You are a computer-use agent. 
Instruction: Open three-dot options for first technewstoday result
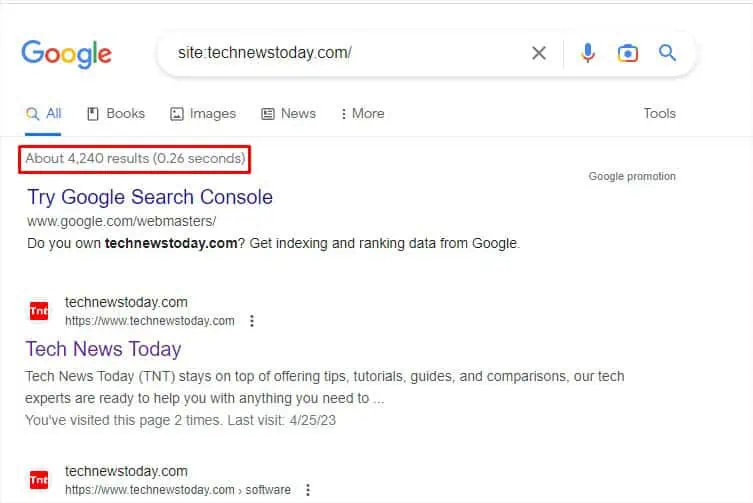click(x=252, y=321)
